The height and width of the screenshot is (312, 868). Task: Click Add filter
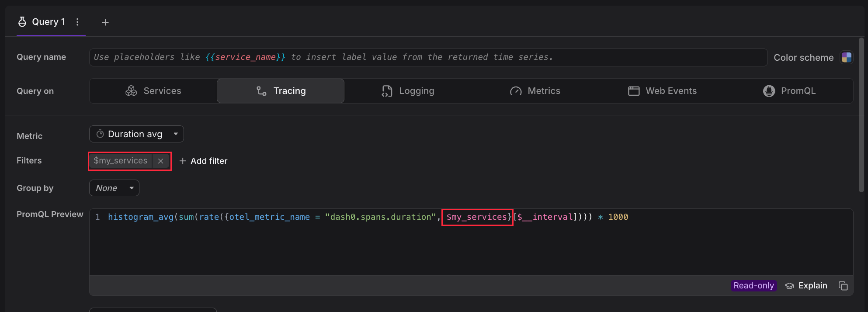point(203,161)
